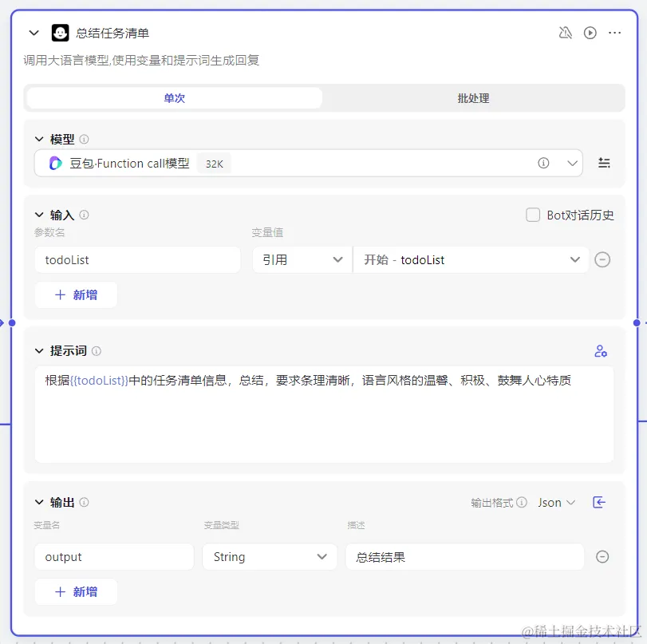Screen dimensions: 647x644
Task: Remove the output variable row
Action: [602, 557]
